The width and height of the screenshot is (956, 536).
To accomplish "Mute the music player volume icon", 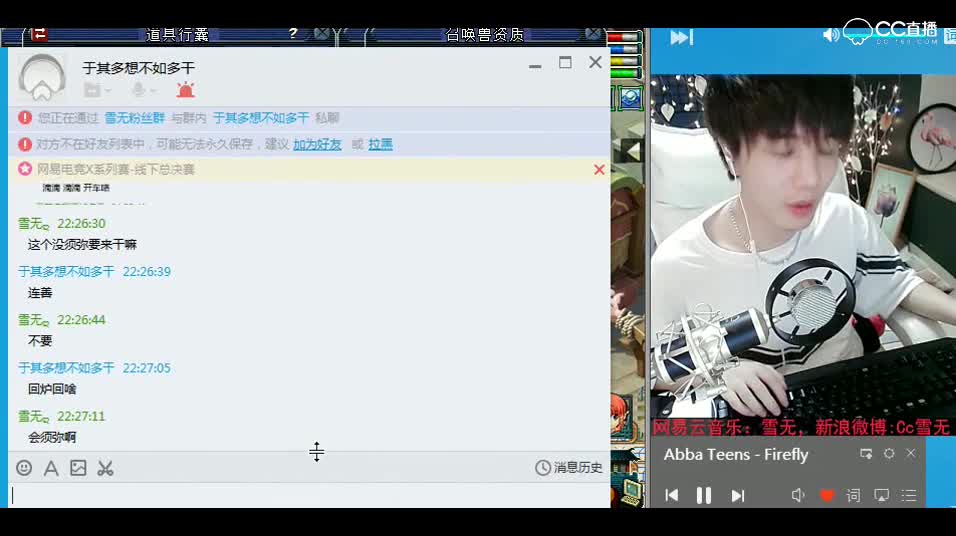I will 797,495.
